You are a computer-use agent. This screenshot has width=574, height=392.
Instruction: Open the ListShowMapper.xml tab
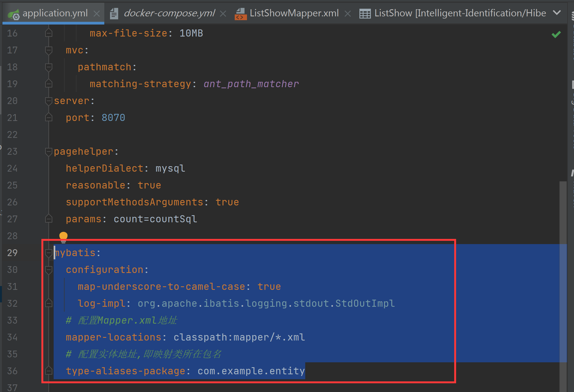[294, 13]
